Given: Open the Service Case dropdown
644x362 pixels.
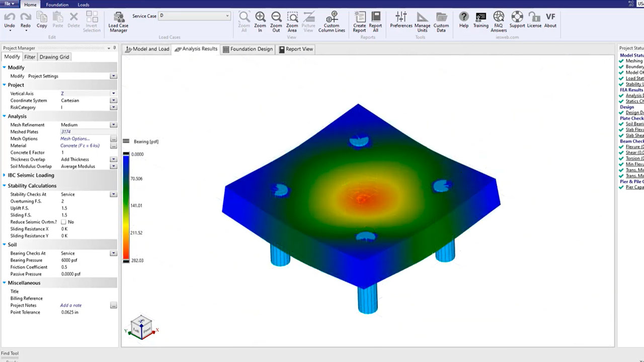Looking at the screenshot, I should click(227, 16).
